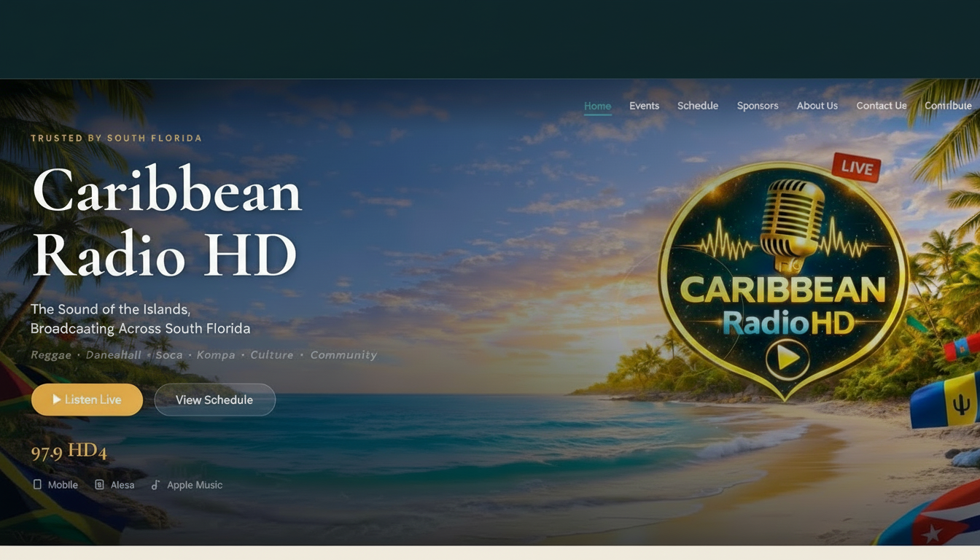Viewport: 980px width, 560px height.
Task: Navigate to Contact Us
Action: tap(882, 105)
